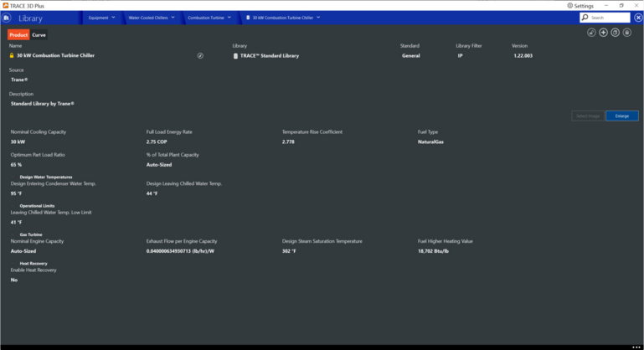Click the Select Image button
The width and height of the screenshot is (644, 350).
588,116
